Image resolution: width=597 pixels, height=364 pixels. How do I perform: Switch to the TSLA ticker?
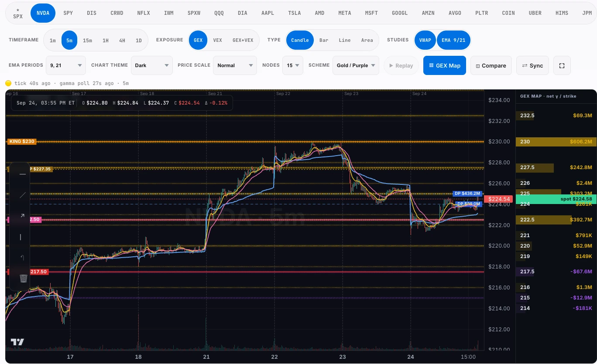tap(295, 13)
